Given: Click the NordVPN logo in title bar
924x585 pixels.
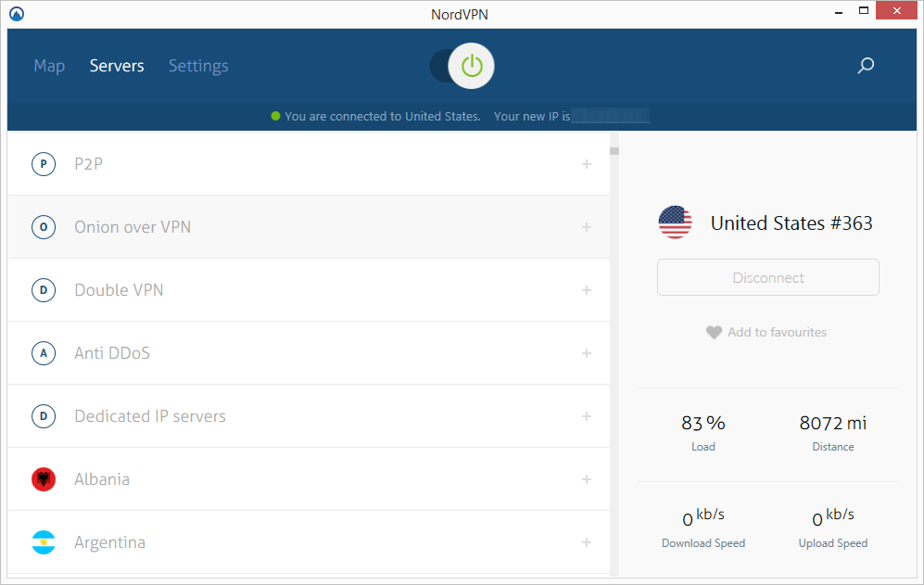Looking at the screenshot, I should pyautogui.click(x=16, y=13).
